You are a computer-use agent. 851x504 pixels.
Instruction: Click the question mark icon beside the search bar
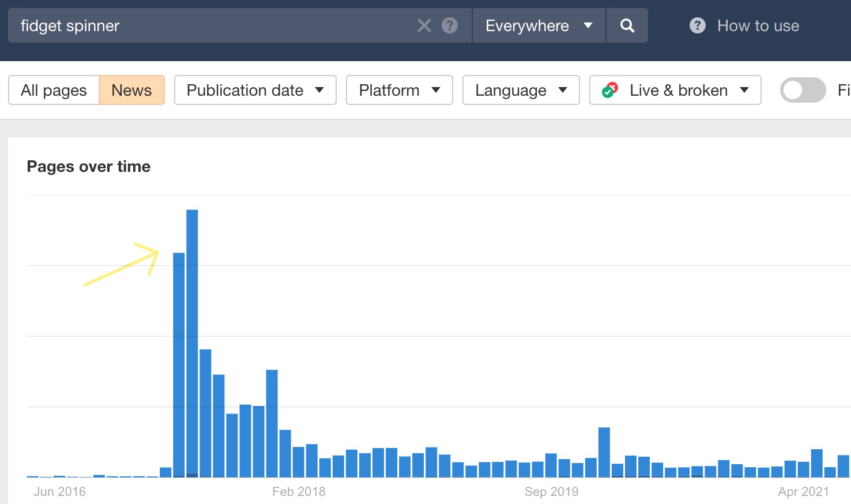449,25
